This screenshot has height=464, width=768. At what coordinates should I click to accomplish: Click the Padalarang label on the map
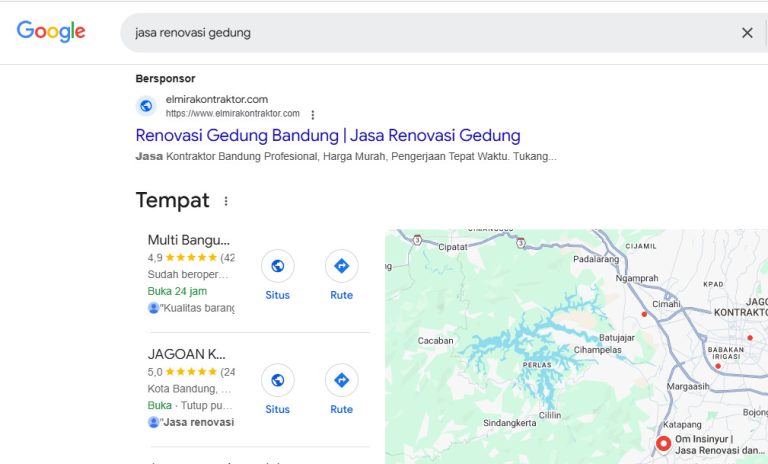tap(596, 259)
